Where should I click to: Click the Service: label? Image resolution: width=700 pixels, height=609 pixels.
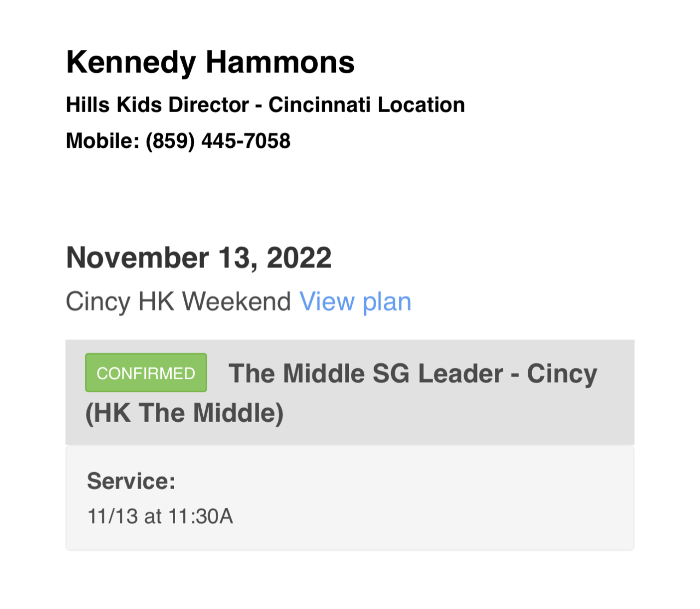pos(131,481)
